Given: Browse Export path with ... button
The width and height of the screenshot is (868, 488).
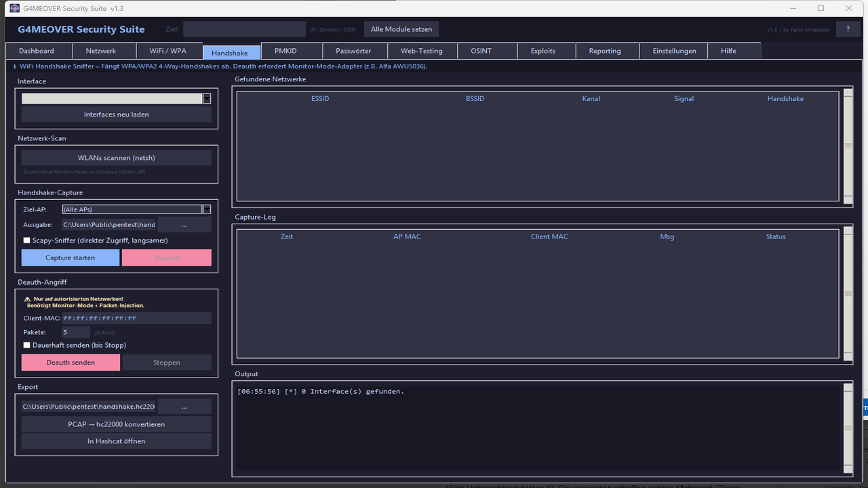Looking at the screenshot, I should pos(184,407).
